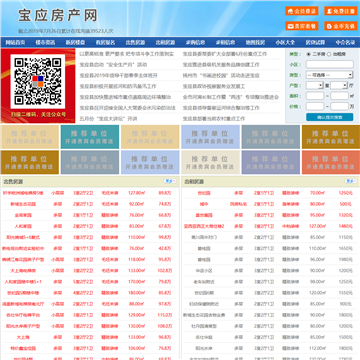360x360 pixels.
Task: Open news about '河湖长制工作暨"两违"专项整治'
Action: coord(231,97)
